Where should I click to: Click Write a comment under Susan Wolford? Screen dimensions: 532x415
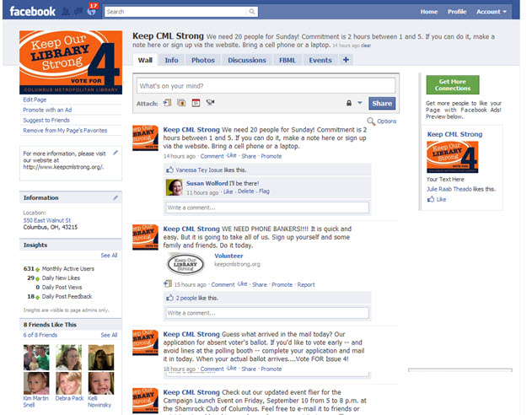pyautogui.click(x=267, y=207)
